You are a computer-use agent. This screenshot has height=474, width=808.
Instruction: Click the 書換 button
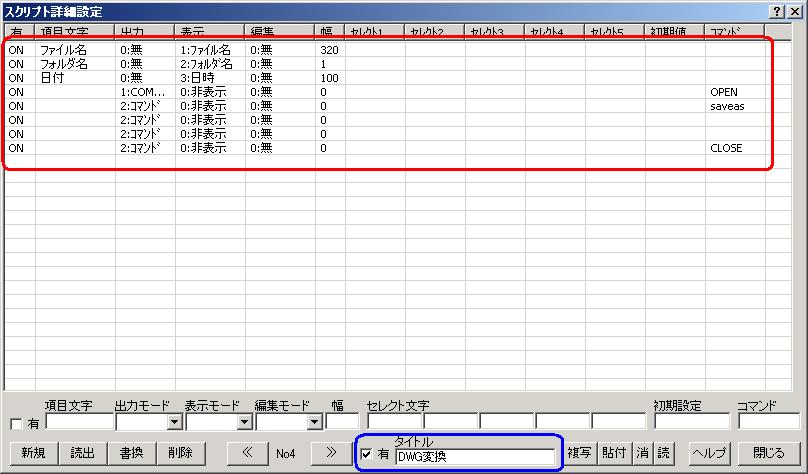131,453
